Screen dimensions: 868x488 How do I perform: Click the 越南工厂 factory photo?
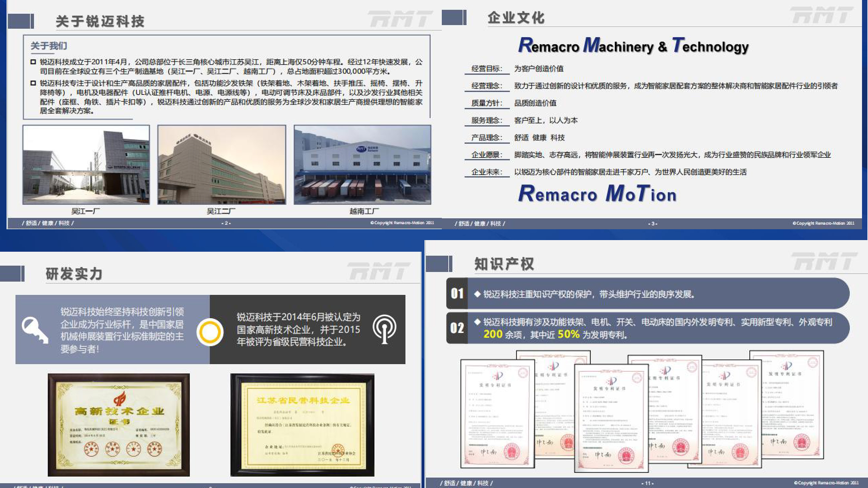click(362, 165)
